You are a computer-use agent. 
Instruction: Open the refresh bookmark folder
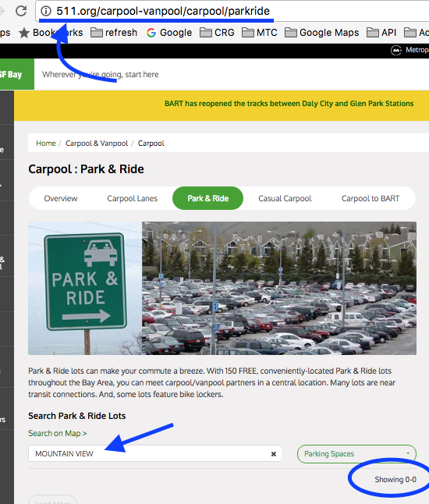[114, 33]
